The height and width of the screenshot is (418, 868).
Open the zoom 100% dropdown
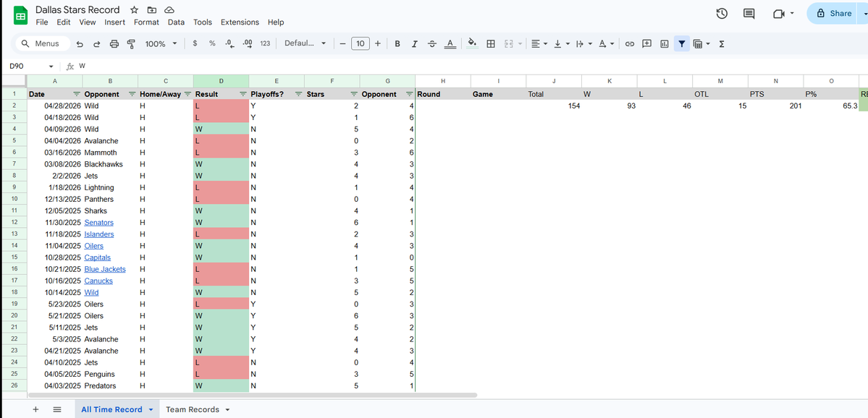click(161, 43)
